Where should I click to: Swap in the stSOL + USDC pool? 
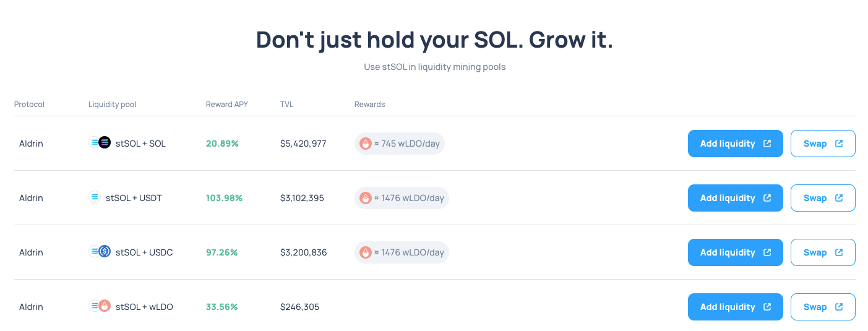click(822, 252)
